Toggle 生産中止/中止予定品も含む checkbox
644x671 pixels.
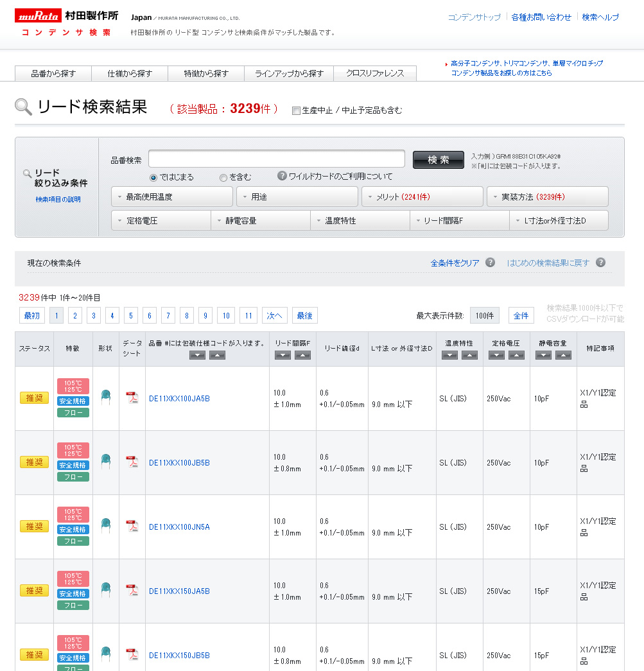pyautogui.click(x=296, y=111)
